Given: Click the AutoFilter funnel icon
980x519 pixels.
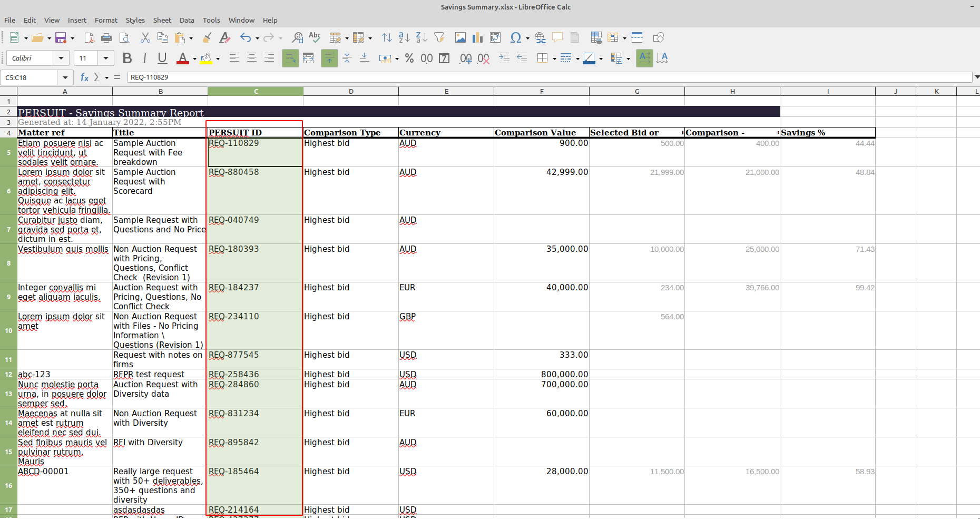Looking at the screenshot, I should (439, 38).
